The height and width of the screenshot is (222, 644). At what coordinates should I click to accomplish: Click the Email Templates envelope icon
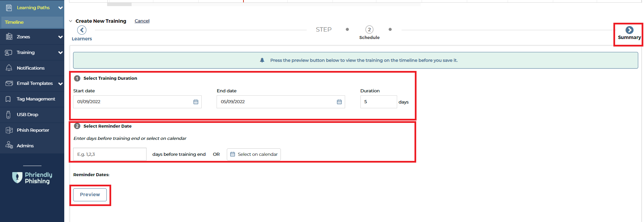click(x=9, y=83)
